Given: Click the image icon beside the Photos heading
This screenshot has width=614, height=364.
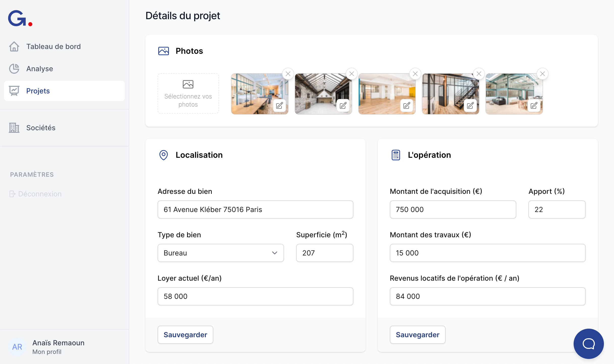Looking at the screenshot, I should tap(164, 51).
